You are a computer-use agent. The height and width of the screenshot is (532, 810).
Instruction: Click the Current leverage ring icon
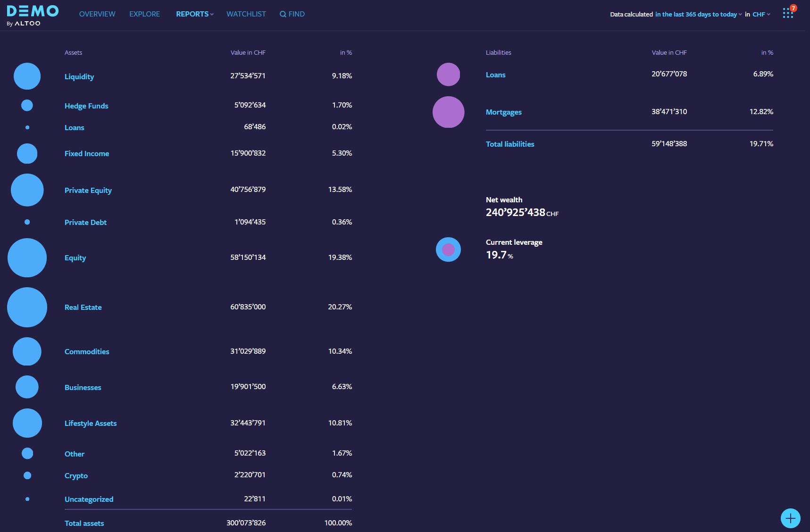pyautogui.click(x=448, y=249)
